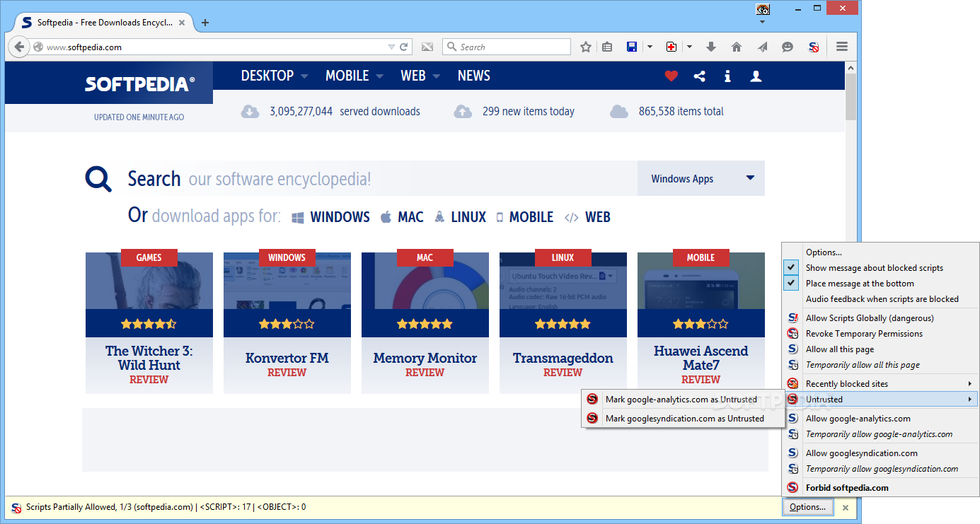Click the blue floppy disk save icon
Screen dimensions: 980x524
point(632,47)
